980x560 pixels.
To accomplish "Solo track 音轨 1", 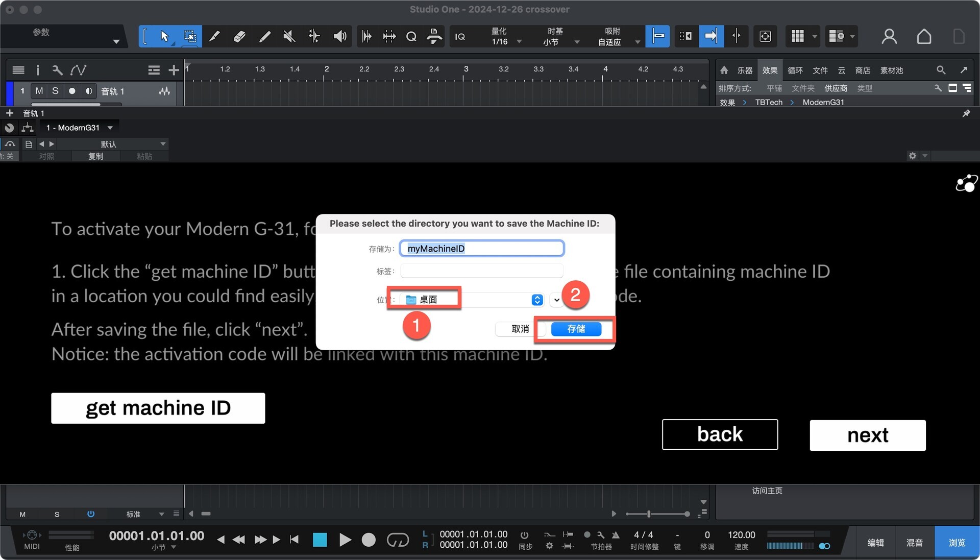I will pos(55,91).
